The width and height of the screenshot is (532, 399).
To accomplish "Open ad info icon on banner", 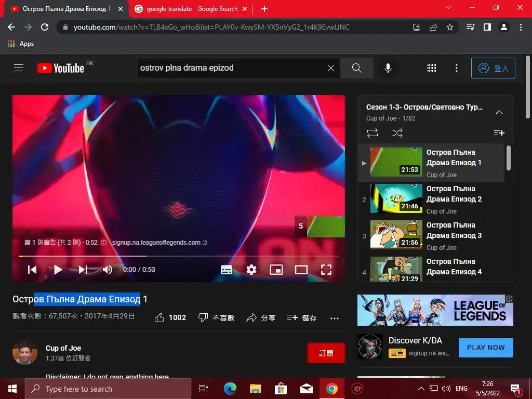I will coord(509,299).
